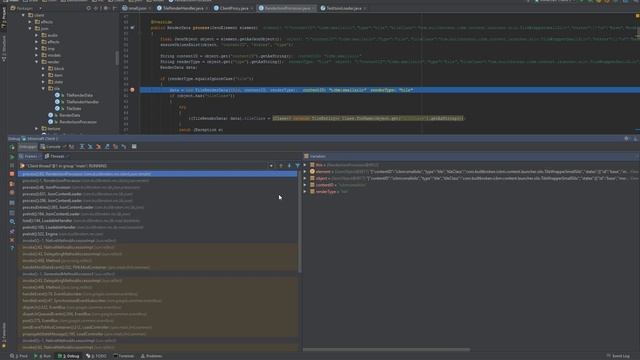This screenshot has width=640, height=360.
Task: Click pin tab icon in debug sidebar
Action: point(12,231)
